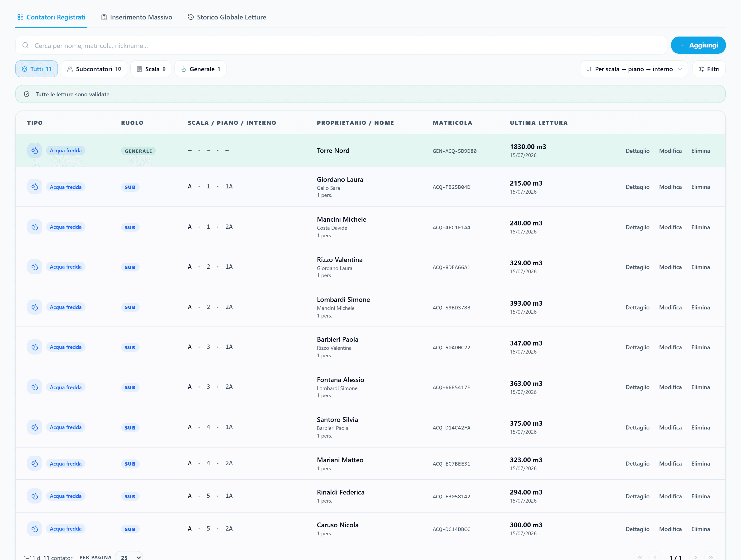Toggle the Generale filter chip
This screenshot has width=741, height=560.
coord(200,69)
